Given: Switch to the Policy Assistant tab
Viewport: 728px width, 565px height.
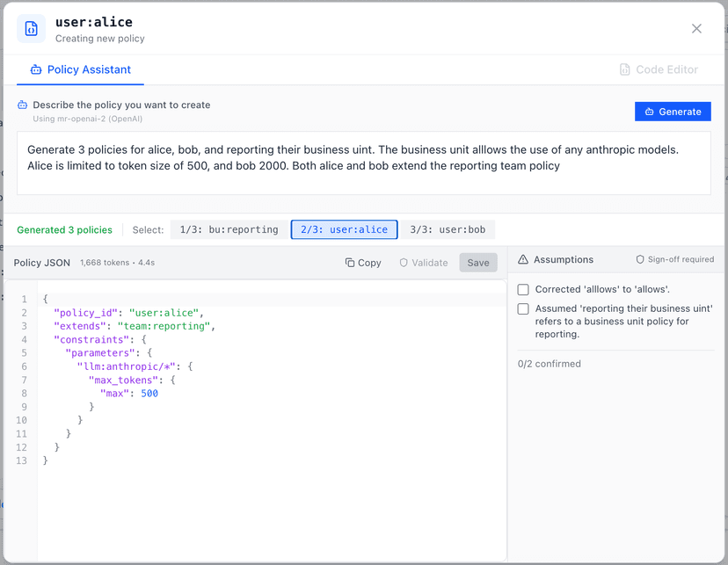Looking at the screenshot, I should (x=80, y=69).
